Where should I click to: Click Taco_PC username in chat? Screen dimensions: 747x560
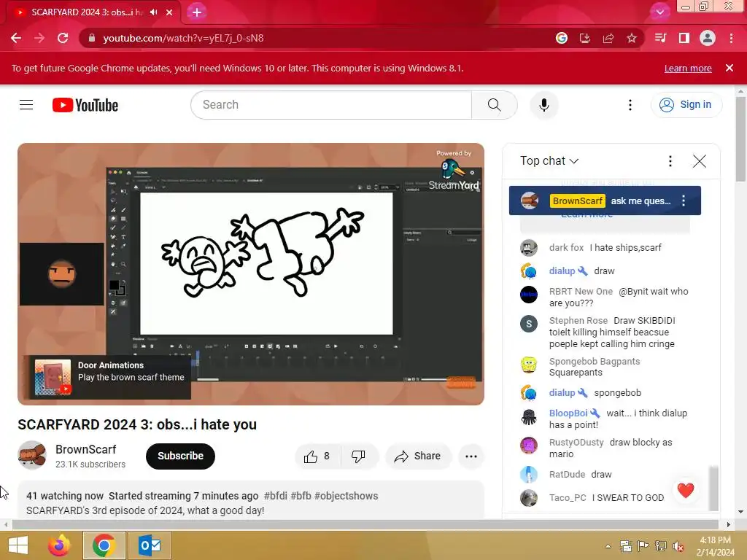[x=568, y=497]
